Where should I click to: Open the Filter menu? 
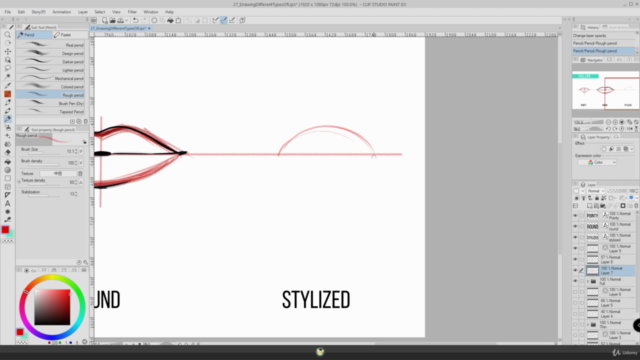click(x=132, y=12)
